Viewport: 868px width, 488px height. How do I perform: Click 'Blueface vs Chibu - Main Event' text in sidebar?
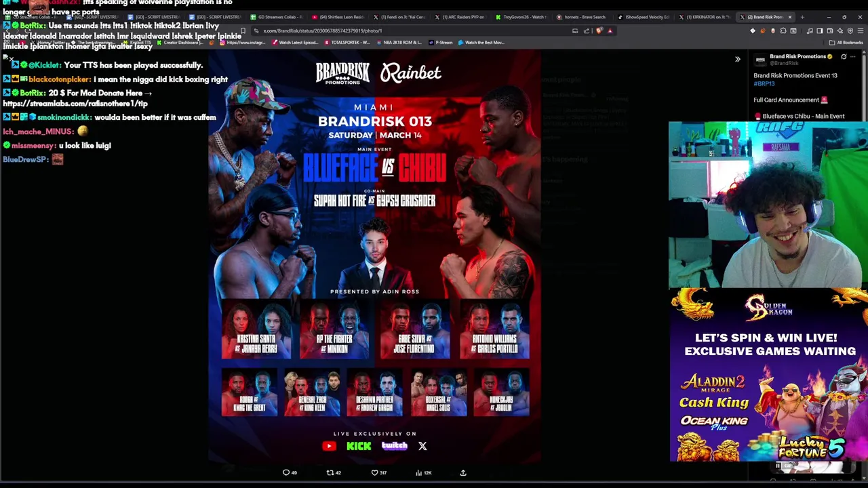tap(804, 116)
